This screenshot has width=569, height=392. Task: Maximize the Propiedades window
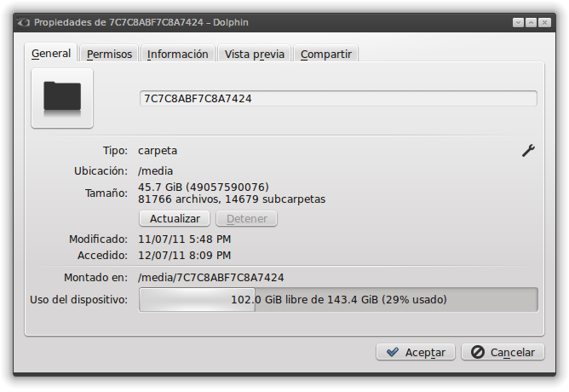pyautogui.click(x=531, y=22)
